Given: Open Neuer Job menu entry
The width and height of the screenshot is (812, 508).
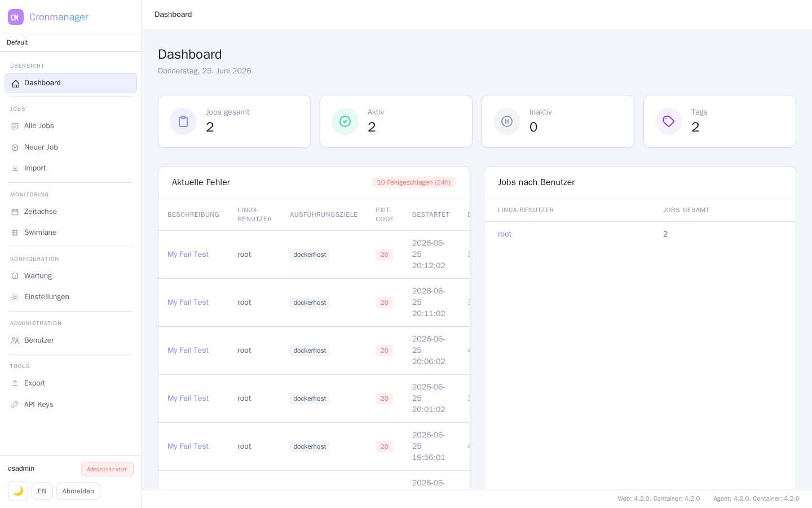Looking at the screenshot, I should click(x=70, y=147).
